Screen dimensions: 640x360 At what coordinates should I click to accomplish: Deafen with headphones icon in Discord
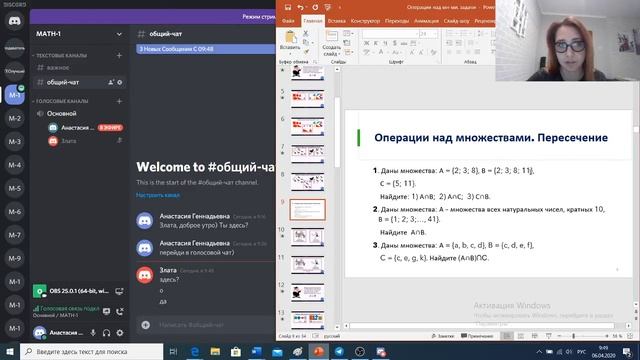[107, 333]
